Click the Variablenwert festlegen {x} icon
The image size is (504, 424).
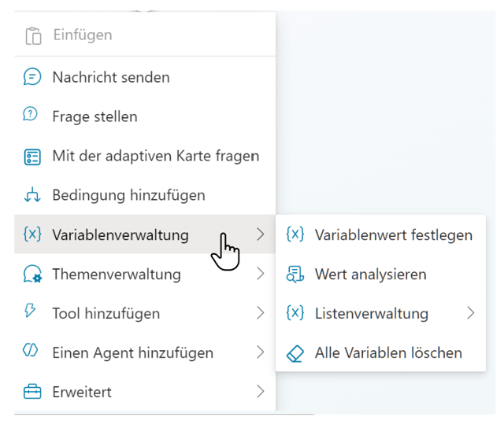click(x=295, y=234)
